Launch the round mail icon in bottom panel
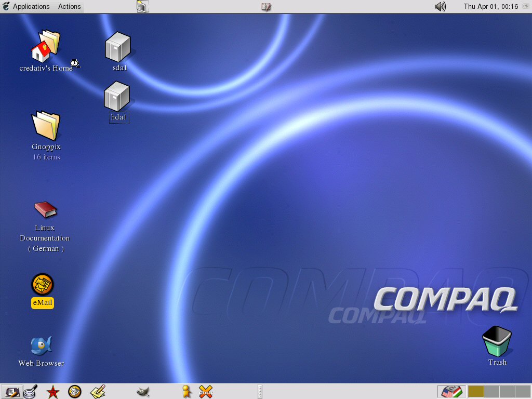Image resolution: width=532 pixels, height=399 pixels. pos(75,392)
